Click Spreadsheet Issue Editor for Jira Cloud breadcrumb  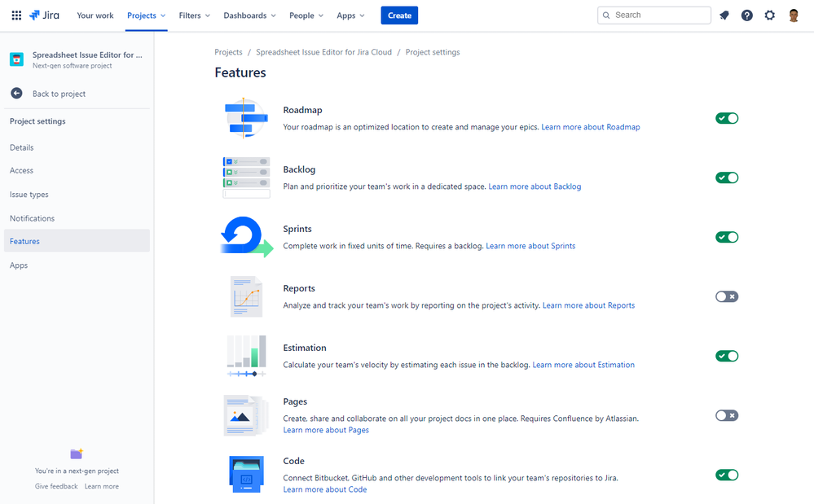(324, 52)
